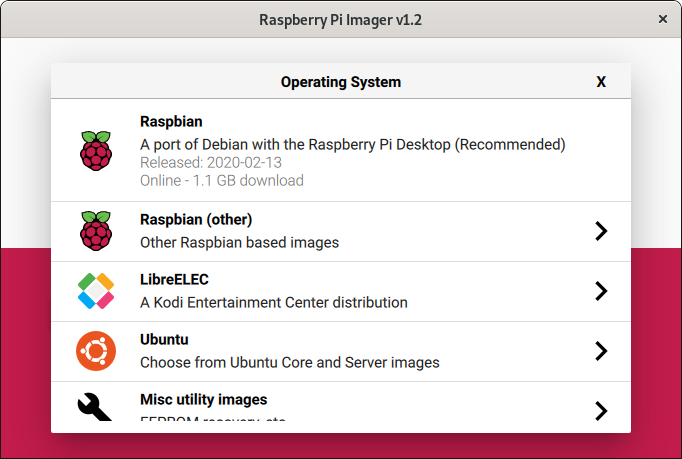The width and height of the screenshot is (682, 459).
Task: Open 'Misc utility images' entry label
Action: tap(203, 399)
